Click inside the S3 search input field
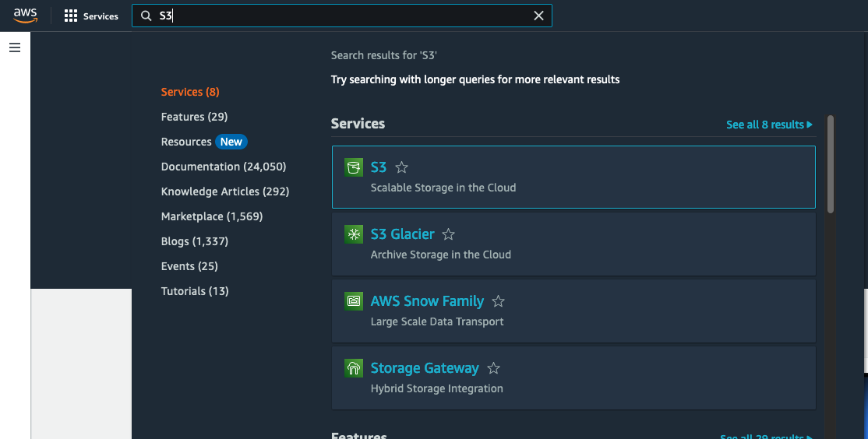The width and height of the screenshot is (868, 439). coord(343,16)
